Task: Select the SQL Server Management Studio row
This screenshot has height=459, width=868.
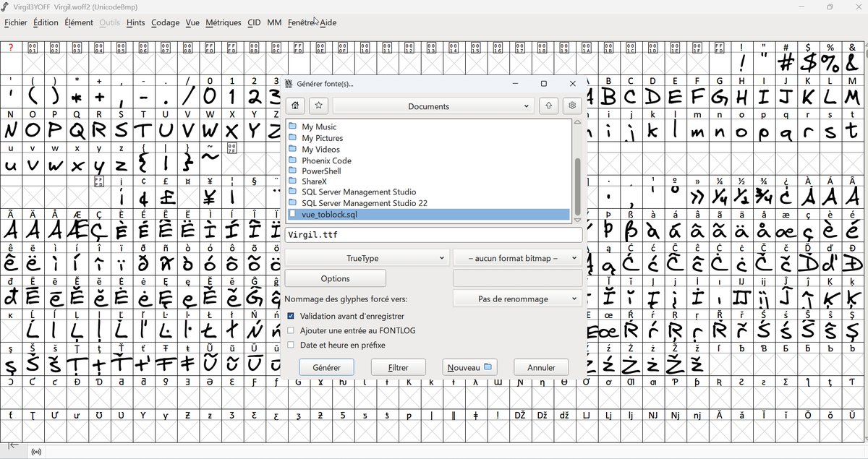Action: (x=428, y=192)
